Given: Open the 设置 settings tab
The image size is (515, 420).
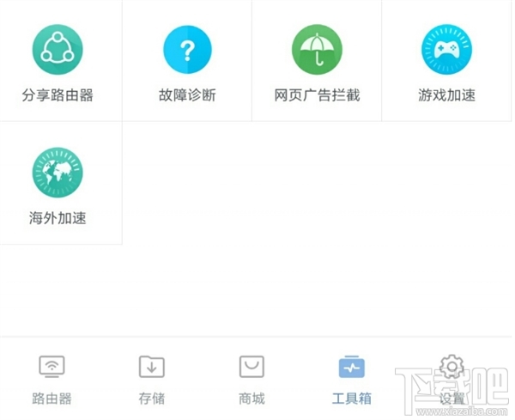Looking at the screenshot, I should tap(452, 380).
